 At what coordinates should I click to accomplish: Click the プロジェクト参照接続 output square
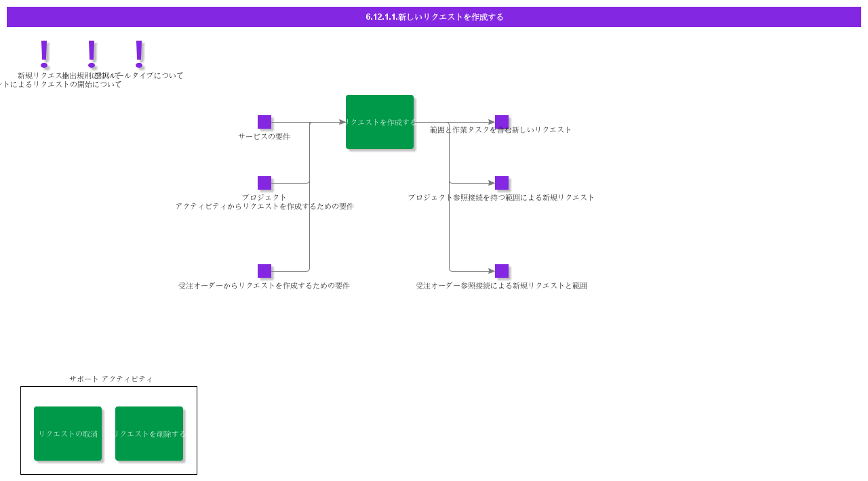[x=502, y=183]
